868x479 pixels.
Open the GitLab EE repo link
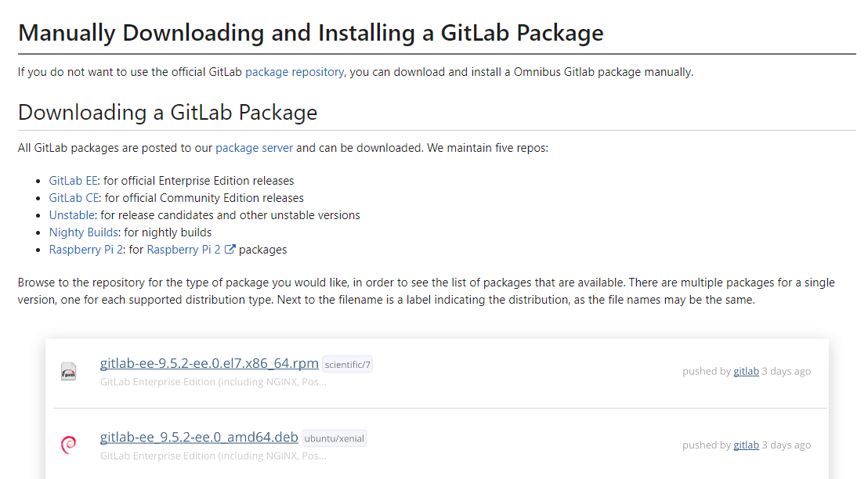pos(73,181)
